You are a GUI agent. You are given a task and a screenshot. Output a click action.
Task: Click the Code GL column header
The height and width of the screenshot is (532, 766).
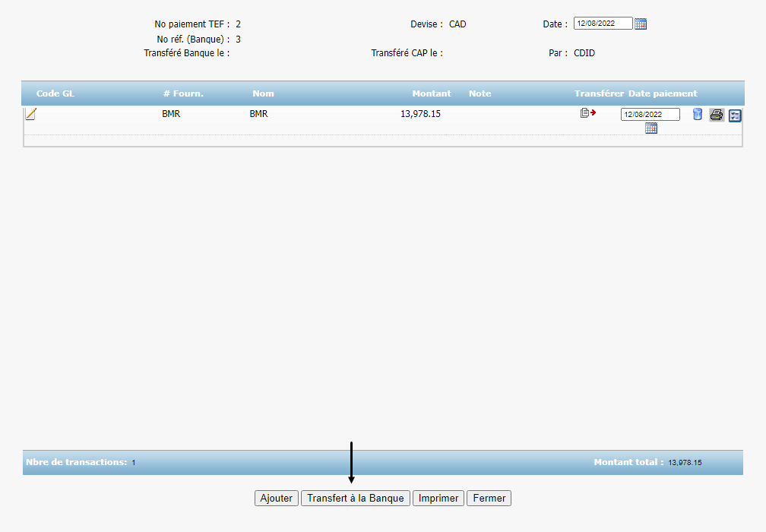pos(55,93)
